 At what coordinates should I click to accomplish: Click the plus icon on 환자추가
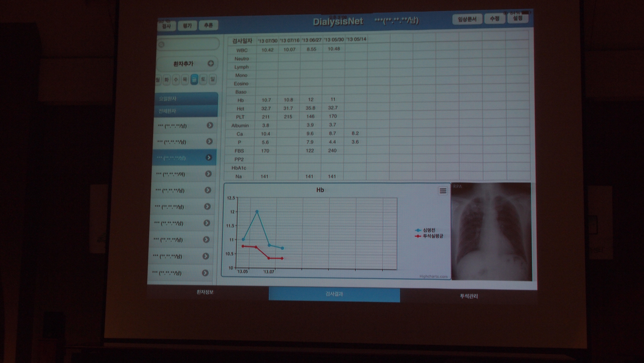tap(211, 63)
